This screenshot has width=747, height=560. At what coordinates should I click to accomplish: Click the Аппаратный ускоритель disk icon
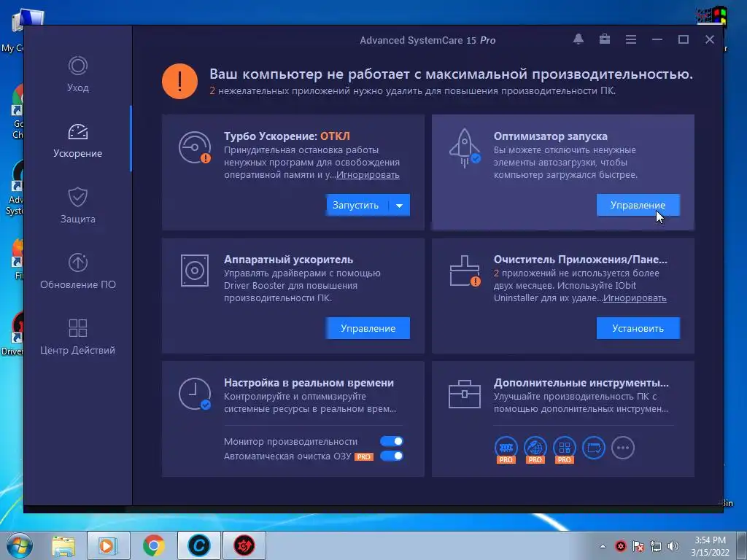tap(194, 271)
